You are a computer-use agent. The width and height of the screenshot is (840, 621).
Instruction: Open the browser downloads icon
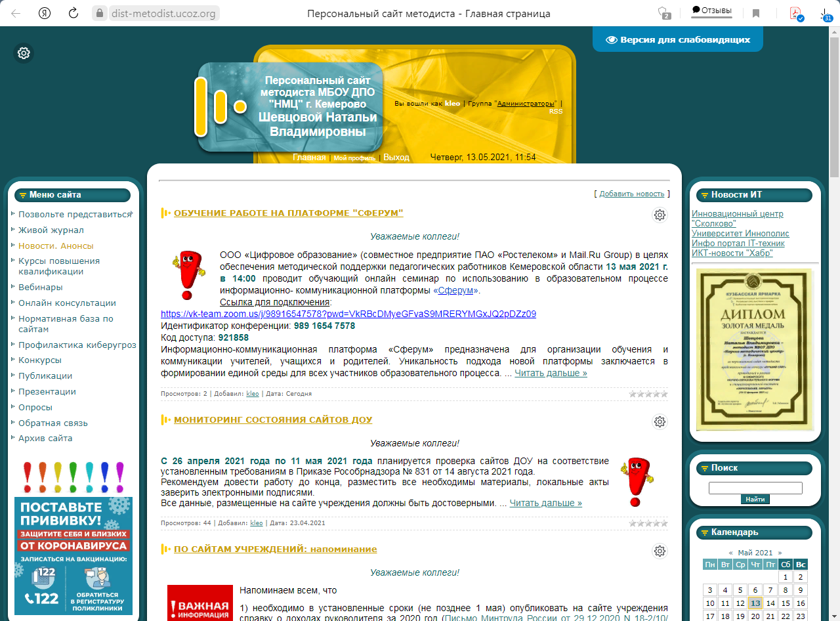pos(826,13)
